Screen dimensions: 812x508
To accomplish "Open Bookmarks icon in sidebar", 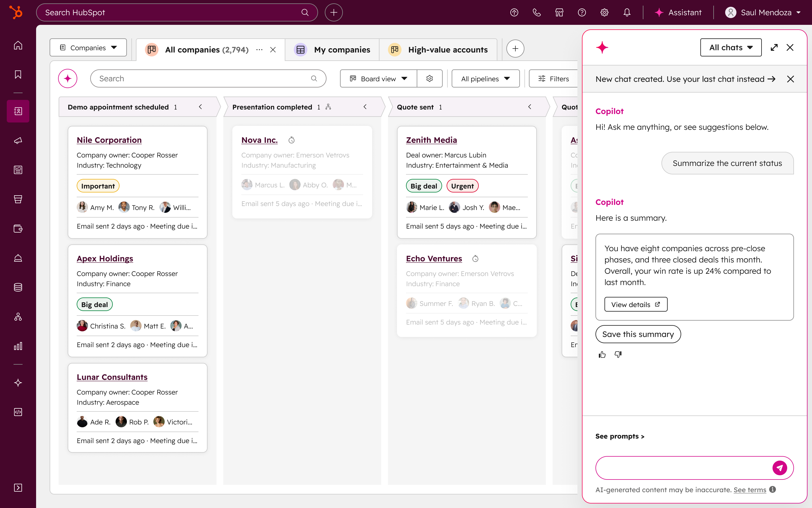I will click(x=18, y=74).
